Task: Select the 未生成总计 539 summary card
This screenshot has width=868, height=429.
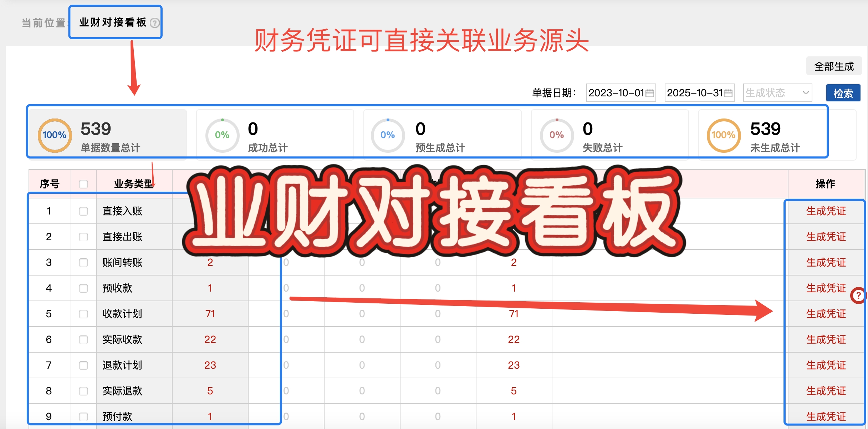Action: tap(777, 135)
